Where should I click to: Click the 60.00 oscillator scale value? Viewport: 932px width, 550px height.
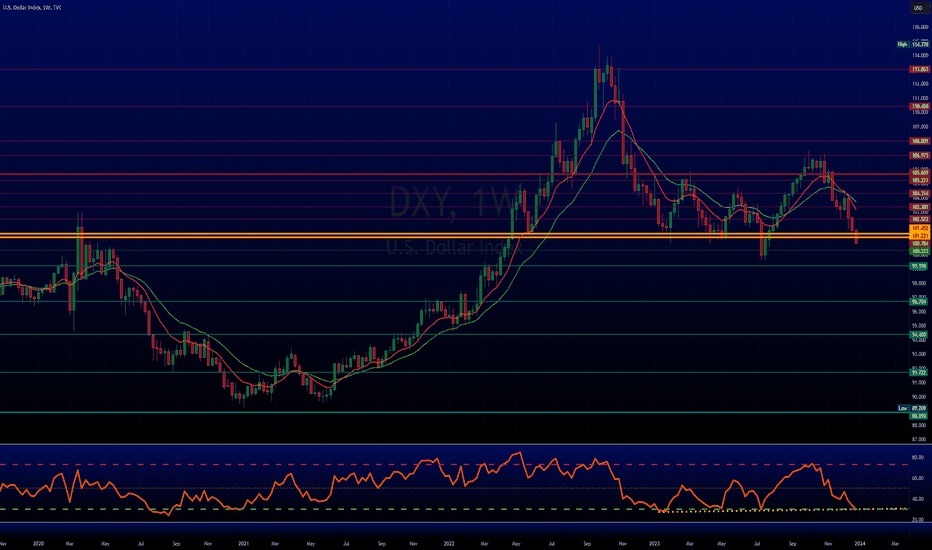tap(918, 478)
